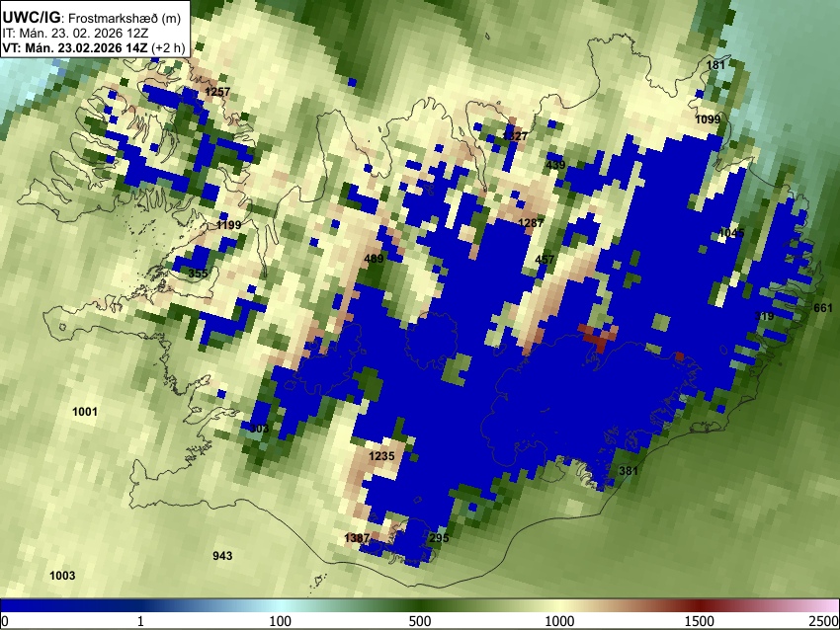This screenshot has height=630, width=840.
Task: Click the 1387 value label
Action: 357,538
